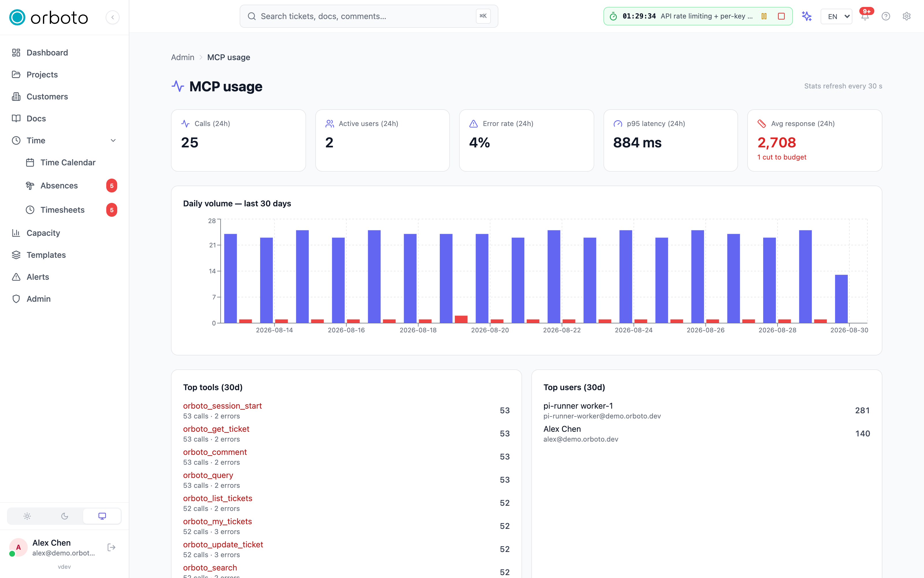Navigate to Customers
This screenshot has height=578, width=924.
pyautogui.click(x=64, y=96)
